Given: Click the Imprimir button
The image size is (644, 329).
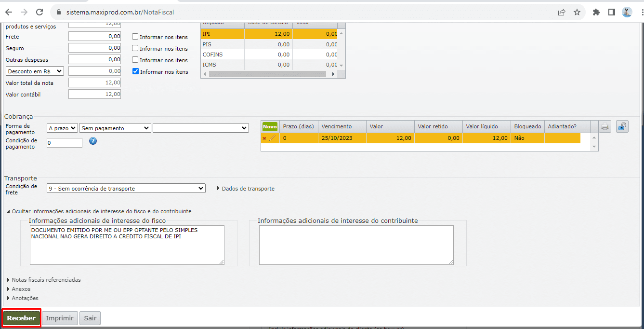Looking at the screenshot, I should [60, 318].
